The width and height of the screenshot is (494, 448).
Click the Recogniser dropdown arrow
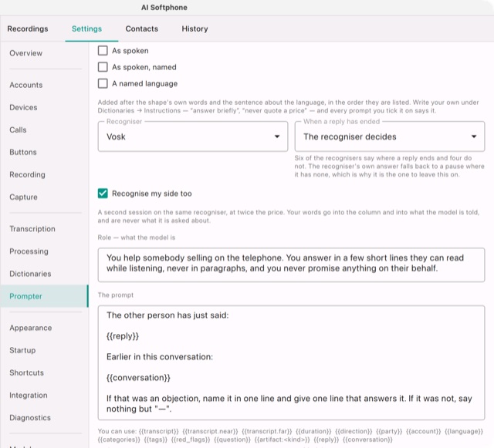pyautogui.click(x=277, y=136)
